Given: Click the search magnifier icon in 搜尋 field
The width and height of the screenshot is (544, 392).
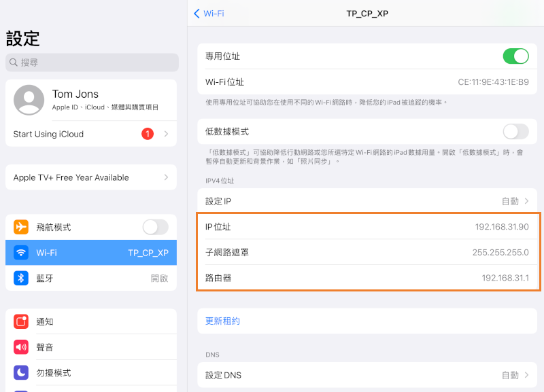Looking at the screenshot, I should coord(14,63).
